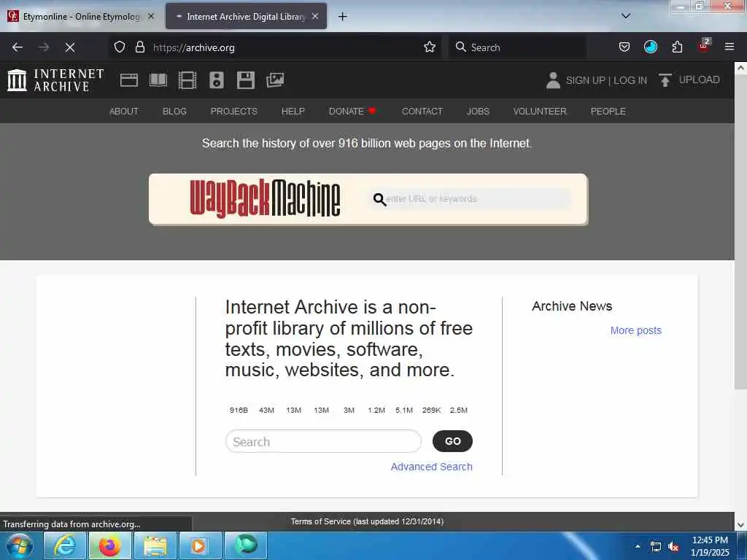The height and width of the screenshot is (560, 747).
Task: Open the Pocket save icon
Action: [624, 47]
